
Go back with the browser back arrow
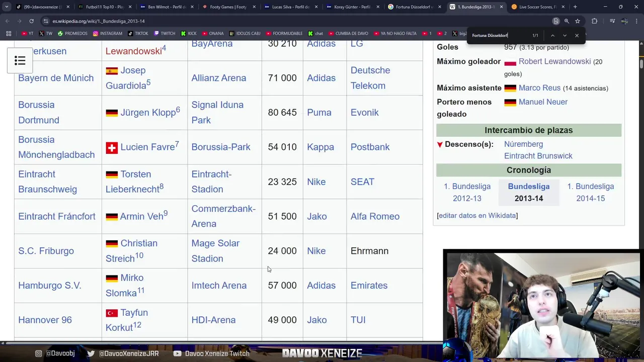tap(7, 21)
